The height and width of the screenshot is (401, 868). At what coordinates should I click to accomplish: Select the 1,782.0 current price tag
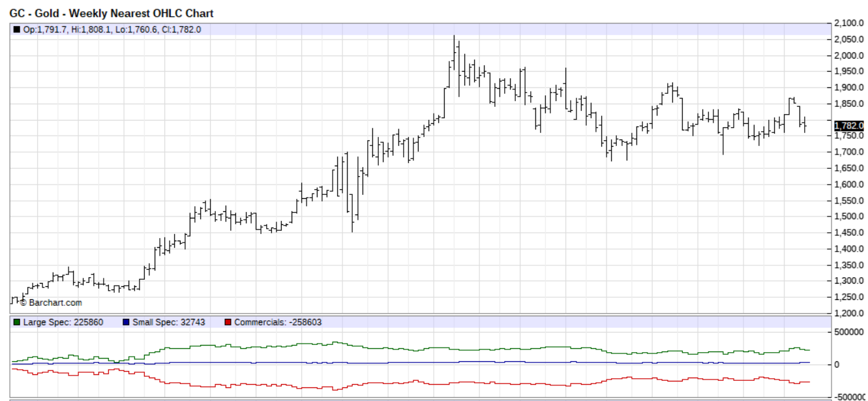pos(849,125)
